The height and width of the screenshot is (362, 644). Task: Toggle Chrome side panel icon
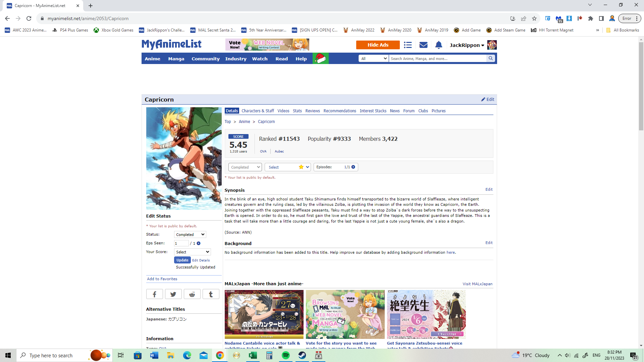pos(601,18)
